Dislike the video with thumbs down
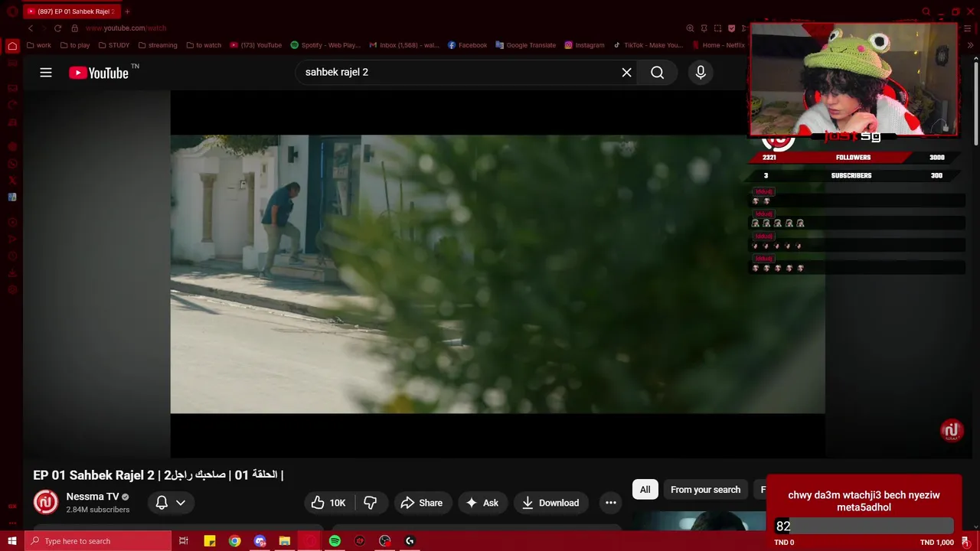This screenshot has width=980, height=551. click(371, 503)
